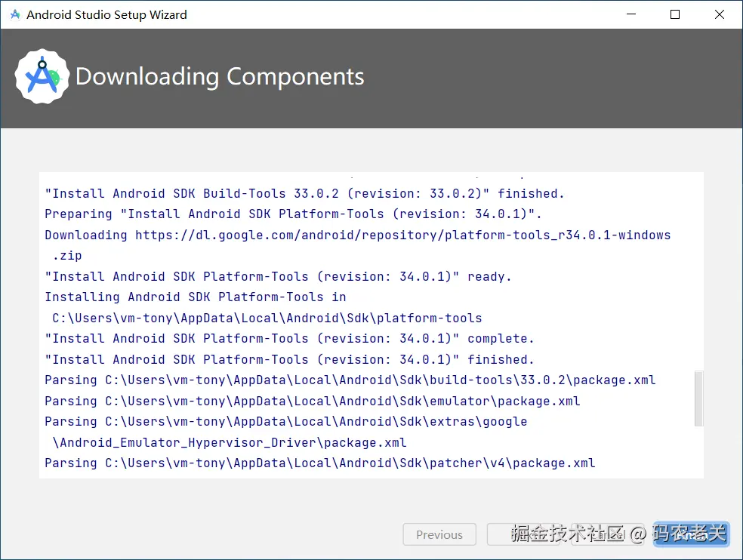The image size is (743, 560).
Task: Click the Downloading Components heading
Action: tap(220, 77)
